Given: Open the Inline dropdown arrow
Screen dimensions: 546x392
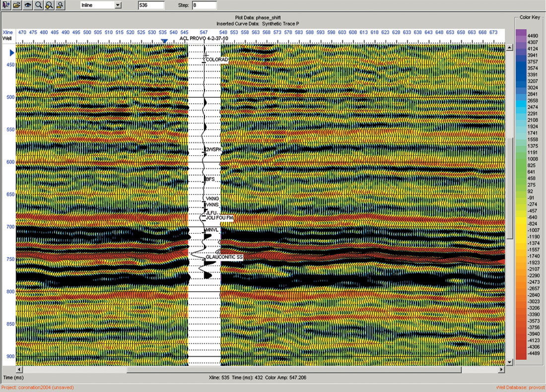Looking at the screenshot, I should coord(118,5).
